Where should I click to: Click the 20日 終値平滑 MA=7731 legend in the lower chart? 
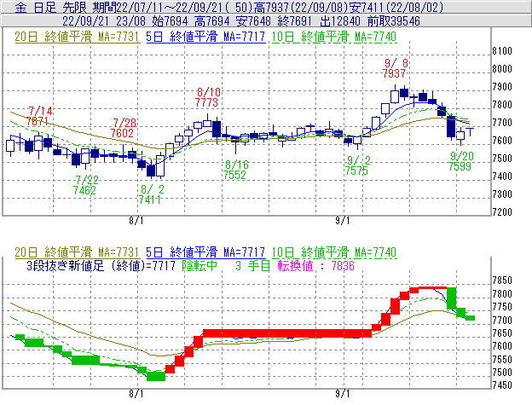coord(77,252)
